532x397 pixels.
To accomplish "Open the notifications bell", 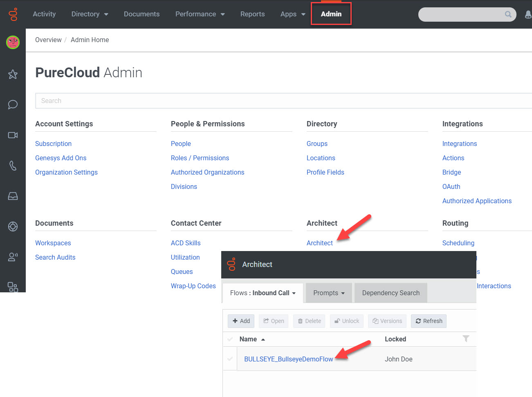I will point(528,15).
